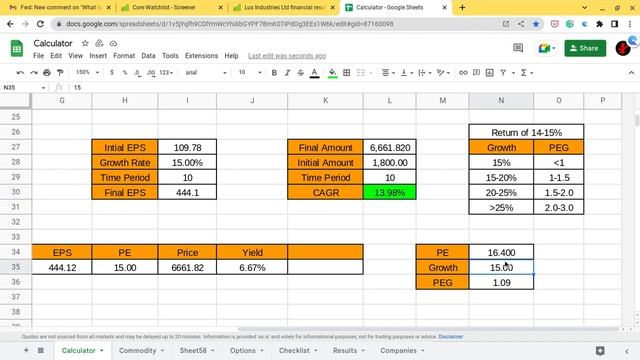Toggle the filter on the sheet
Image resolution: width=640 pixels, height=360 pixels.
503,73
